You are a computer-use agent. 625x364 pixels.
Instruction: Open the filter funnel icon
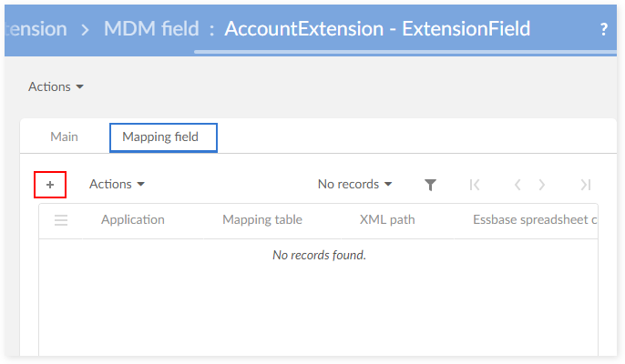coord(430,185)
